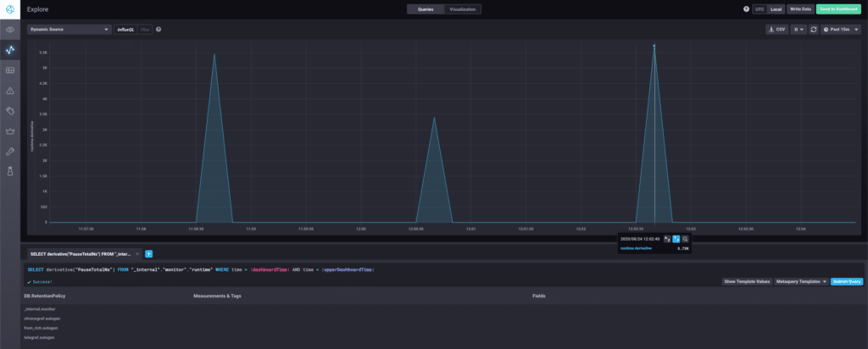Click the Log Viewer sidebar icon
Image resolution: width=868 pixels, height=349 pixels.
[10, 110]
